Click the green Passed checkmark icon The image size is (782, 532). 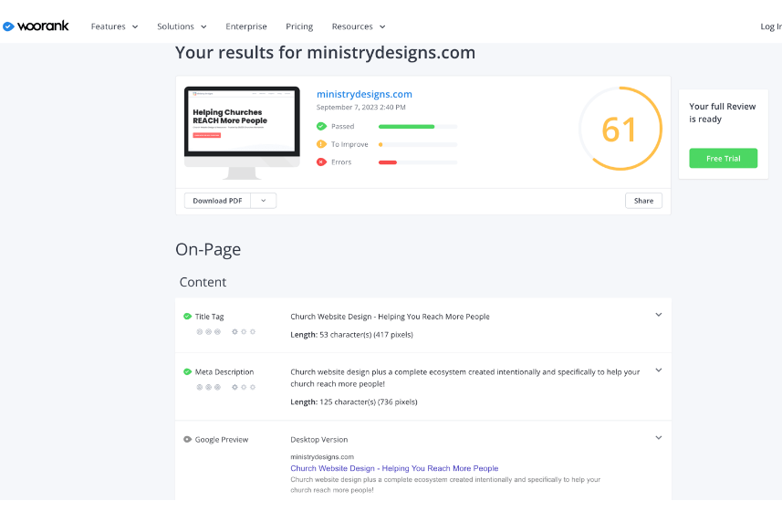[x=321, y=127]
